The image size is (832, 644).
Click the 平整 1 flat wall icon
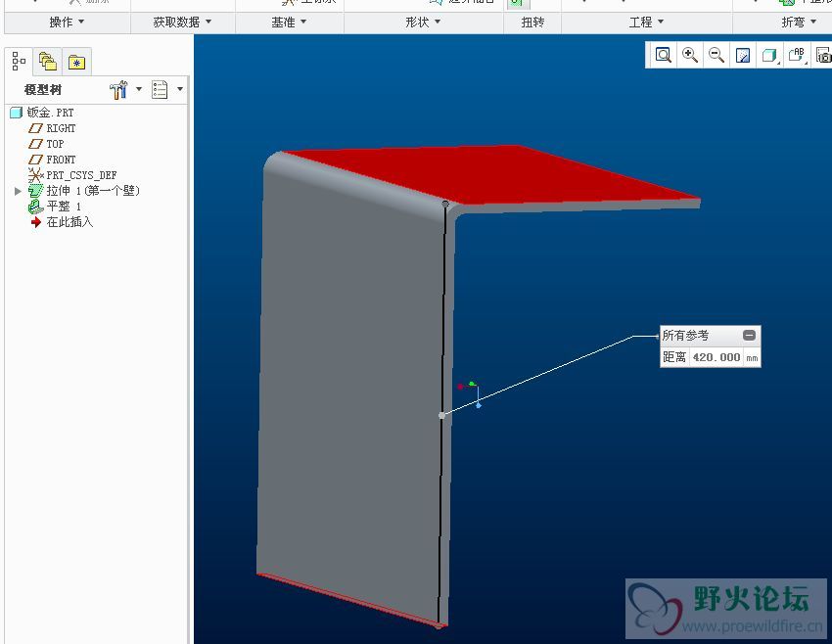pyautogui.click(x=35, y=207)
